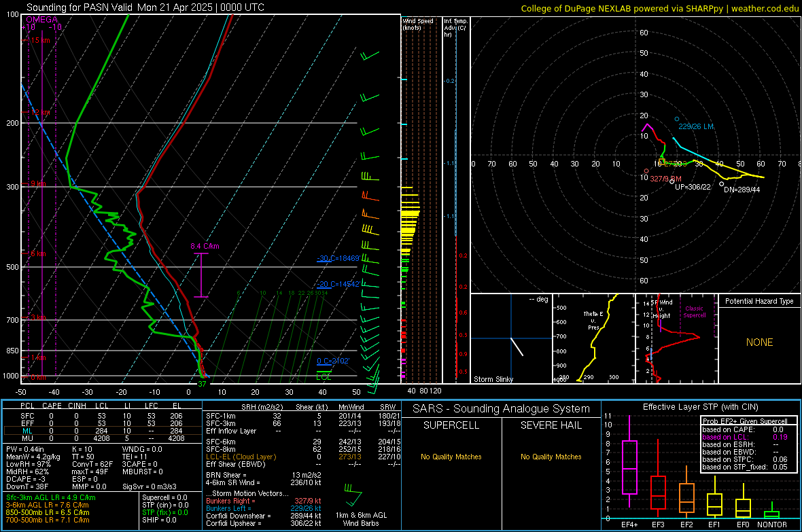Click the 'SHIP = 0.0' value
Image resolution: width=802 pixels, height=532 pixels.
tap(159, 520)
